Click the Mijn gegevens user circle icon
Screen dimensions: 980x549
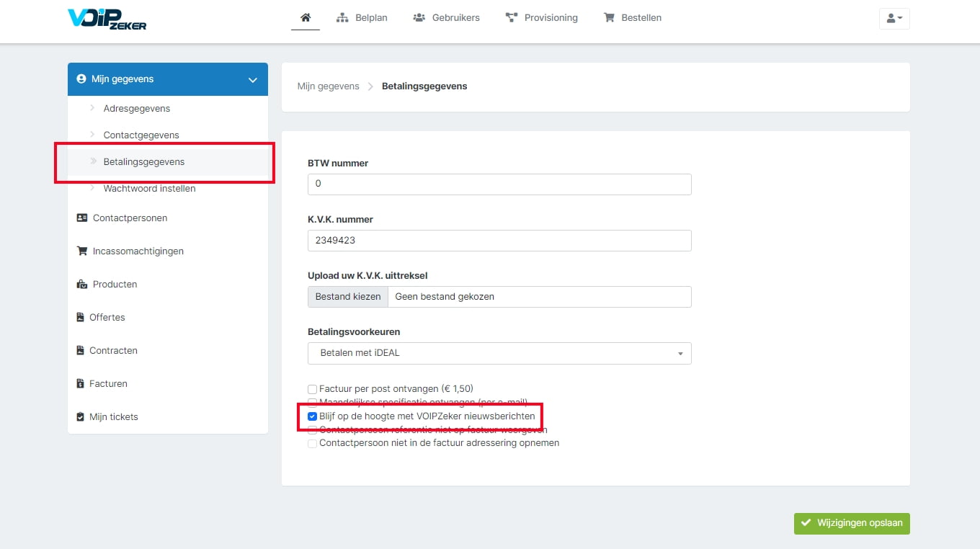tap(81, 79)
